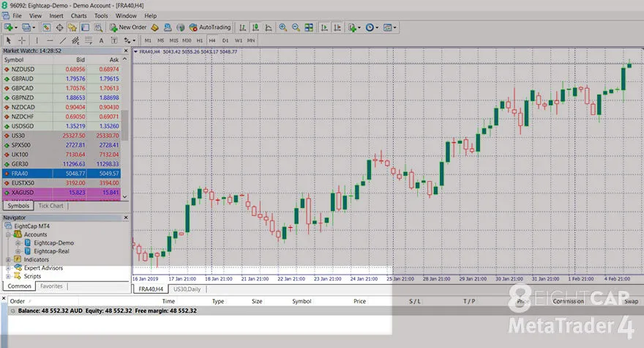
Task: Open the File menu
Action: [18, 15]
